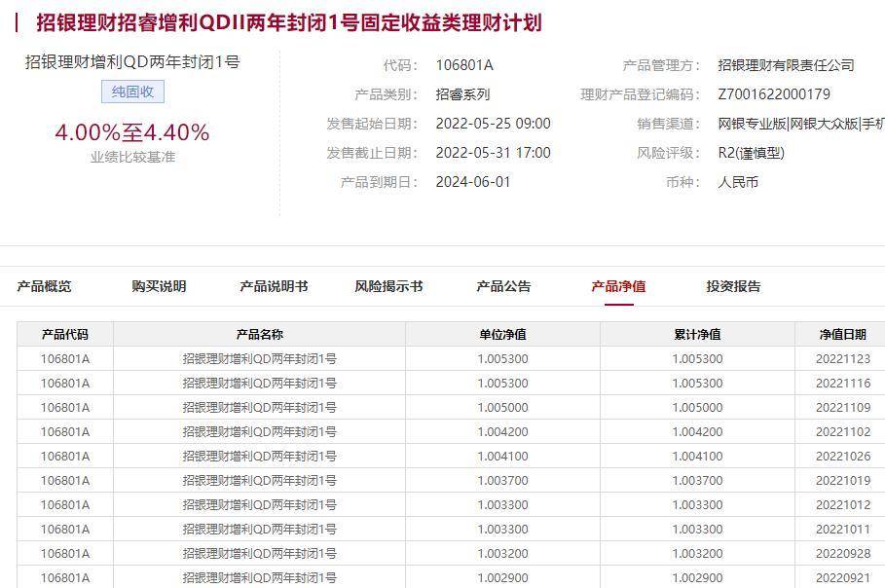
Task: Click the product code 106801A value
Action: (x=464, y=66)
